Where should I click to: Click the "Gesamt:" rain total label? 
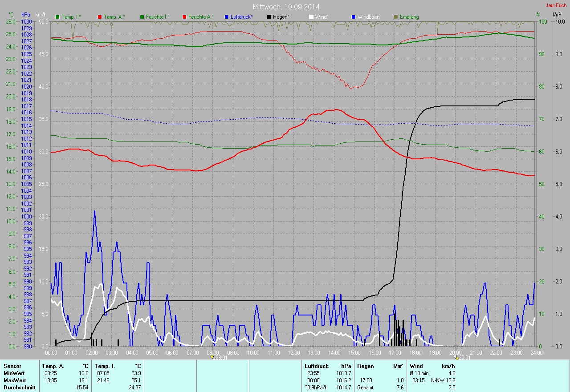(366, 388)
